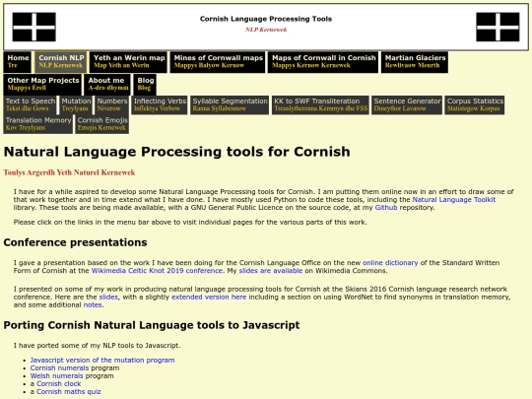Open the Cornish numerals program link
The image size is (532, 399).
tap(59, 367)
